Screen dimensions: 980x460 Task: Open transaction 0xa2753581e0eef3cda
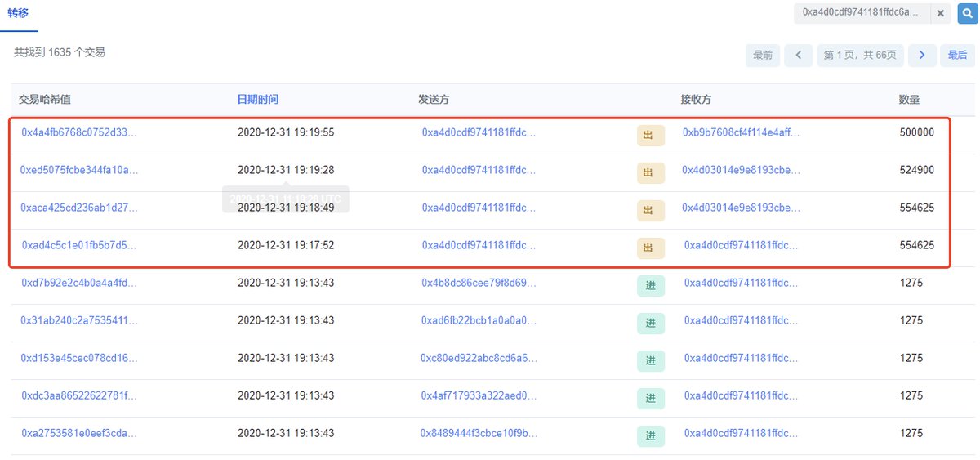point(80,433)
